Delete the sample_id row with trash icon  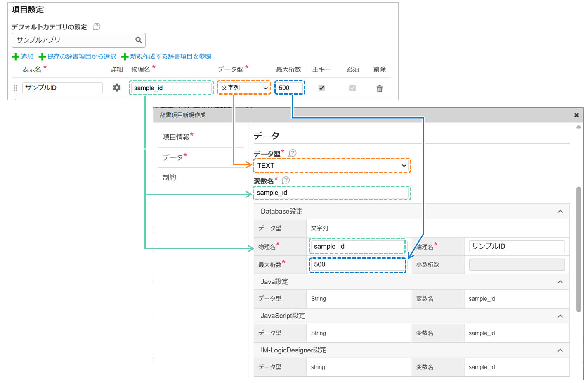(x=379, y=88)
